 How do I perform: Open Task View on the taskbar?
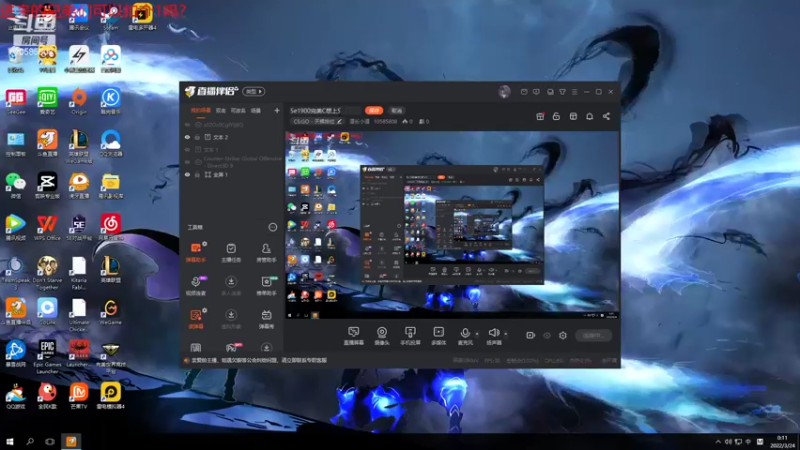click(50, 441)
